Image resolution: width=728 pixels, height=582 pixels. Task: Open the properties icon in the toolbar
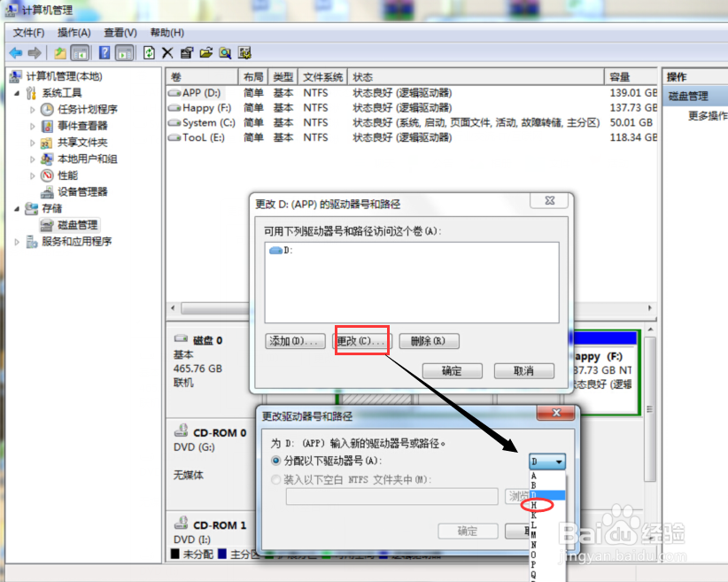(x=184, y=52)
